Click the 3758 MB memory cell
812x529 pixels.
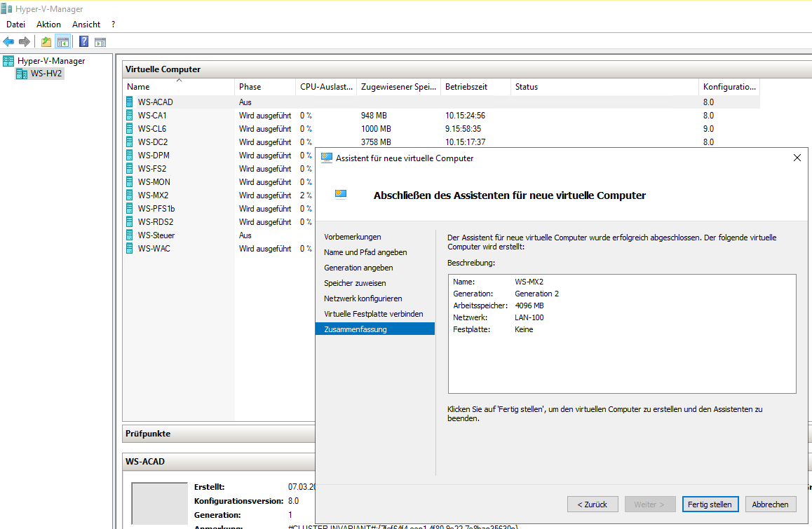pyautogui.click(x=376, y=142)
